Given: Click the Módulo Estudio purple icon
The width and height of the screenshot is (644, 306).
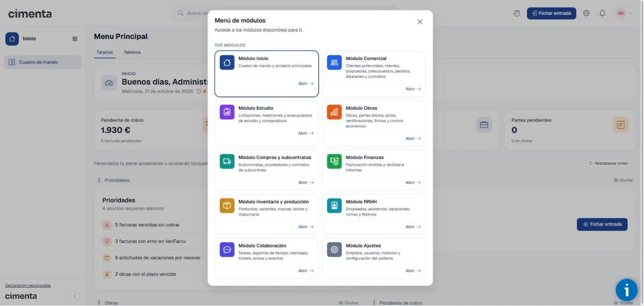Looking at the screenshot, I should 227,112.
